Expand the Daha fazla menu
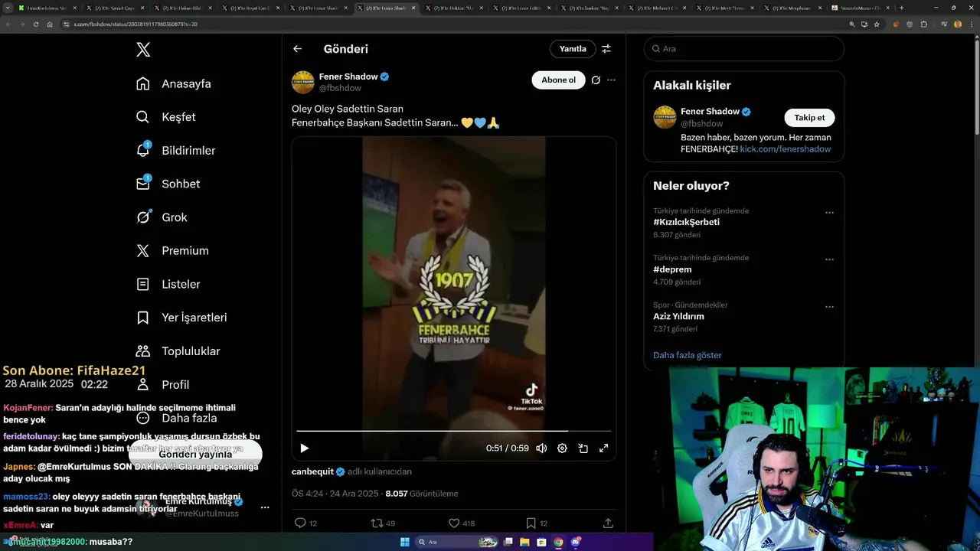 (x=176, y=418)
